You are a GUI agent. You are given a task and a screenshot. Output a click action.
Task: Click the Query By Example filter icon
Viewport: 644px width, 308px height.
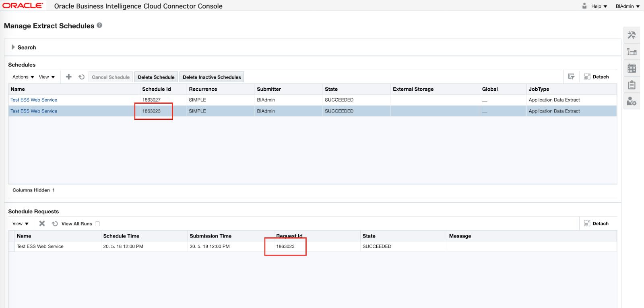[x=571, y=77]
